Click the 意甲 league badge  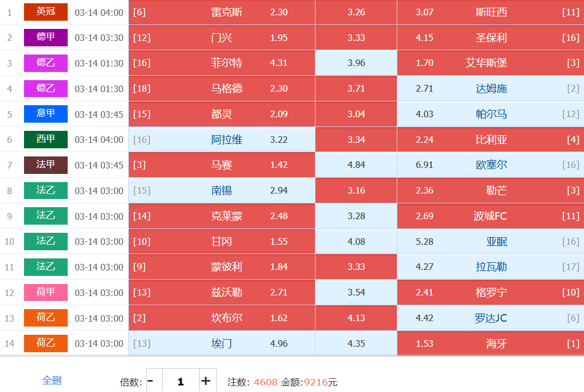46,114
